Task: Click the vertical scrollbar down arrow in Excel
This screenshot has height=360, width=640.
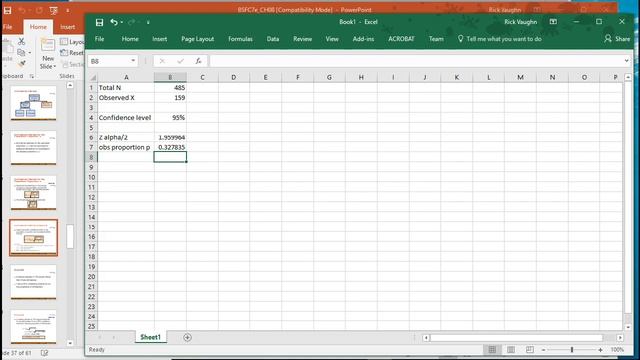Action: (628, 327)
